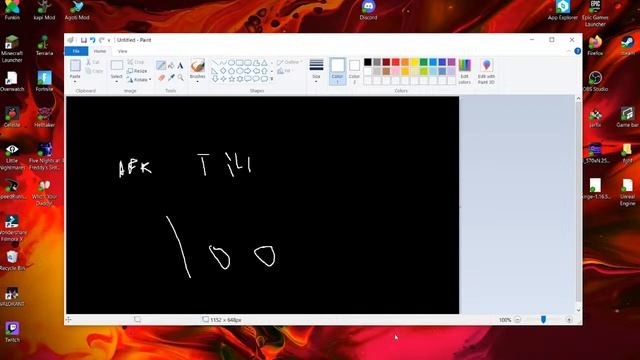Click the Paste clipboard icon

click(x=75, y=66)
